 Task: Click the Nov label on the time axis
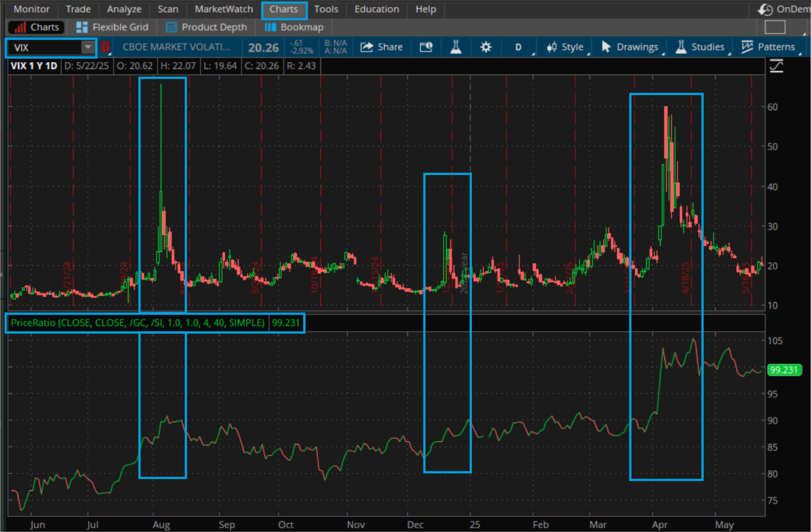coord(356,525)
